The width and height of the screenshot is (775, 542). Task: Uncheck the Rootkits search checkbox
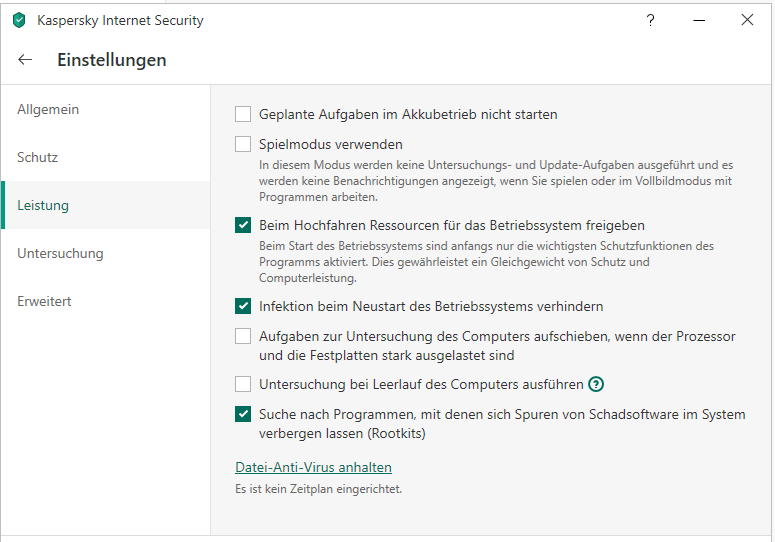tap(243, 414)
